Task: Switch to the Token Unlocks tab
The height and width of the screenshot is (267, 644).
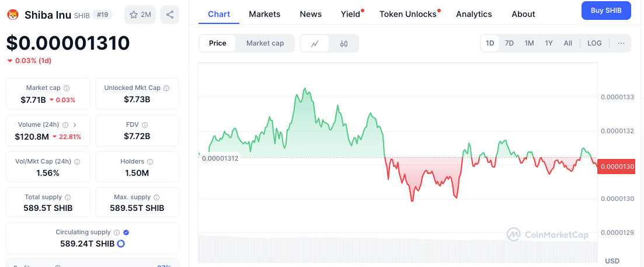Action: [408, 14]
